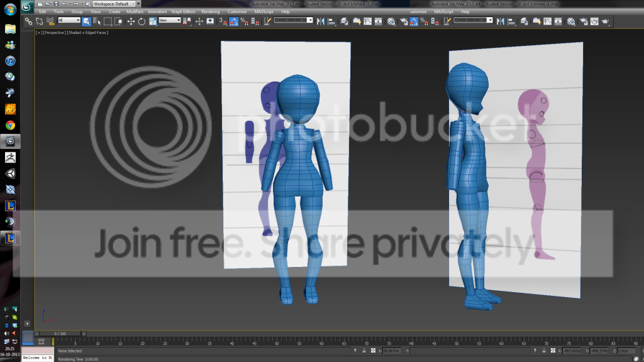Viewport: 644px width, 362px height.
Task: Click the New Scene icon
Action: click(40, 4)
